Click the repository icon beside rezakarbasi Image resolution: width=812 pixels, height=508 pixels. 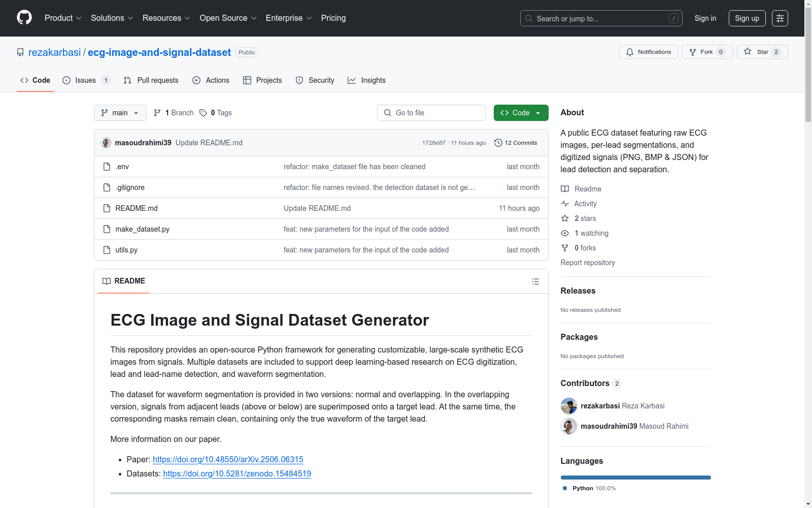tap(20, 52)
